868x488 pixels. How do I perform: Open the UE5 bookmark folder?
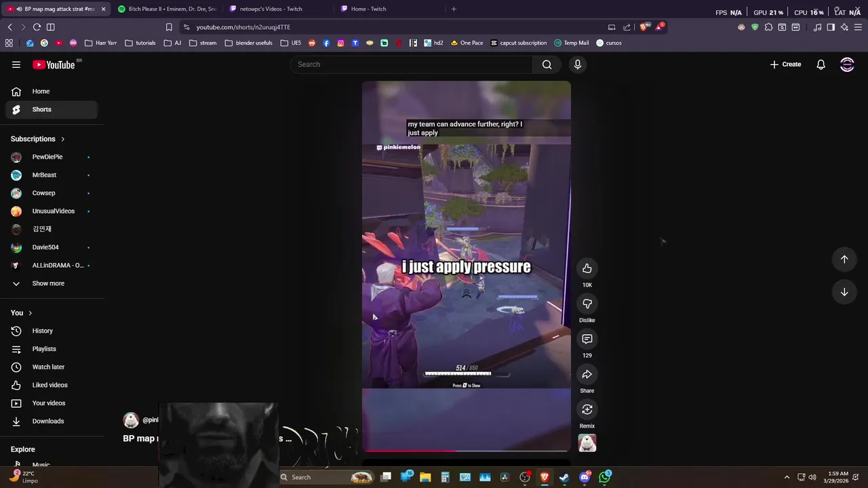point(290,43)
